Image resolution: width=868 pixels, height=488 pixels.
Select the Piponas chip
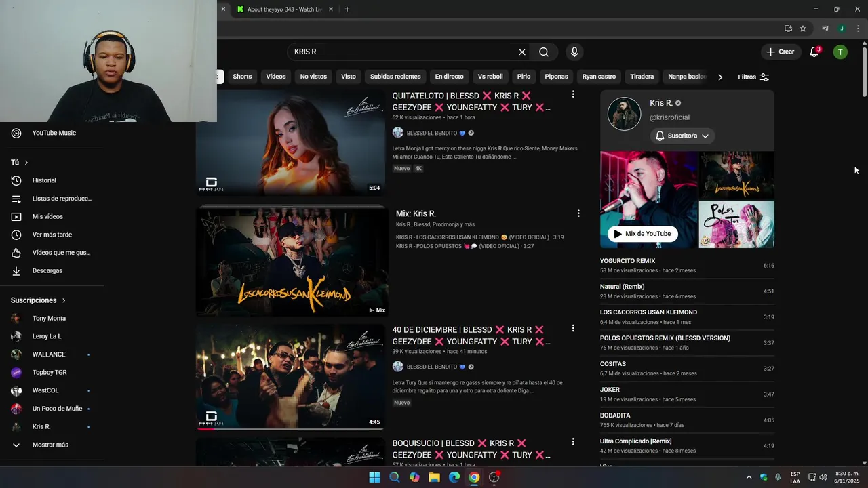coord(556,77)
